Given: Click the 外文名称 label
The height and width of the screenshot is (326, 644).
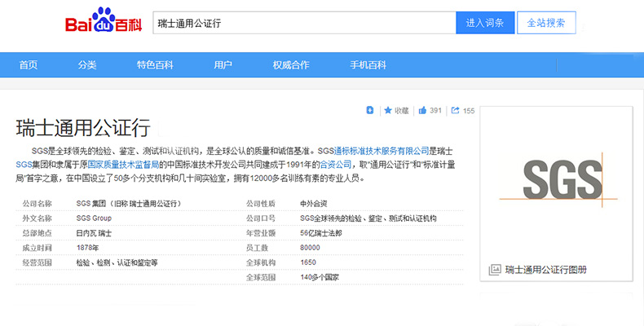Looking at the screenshot, I should (x=37, y=218).
